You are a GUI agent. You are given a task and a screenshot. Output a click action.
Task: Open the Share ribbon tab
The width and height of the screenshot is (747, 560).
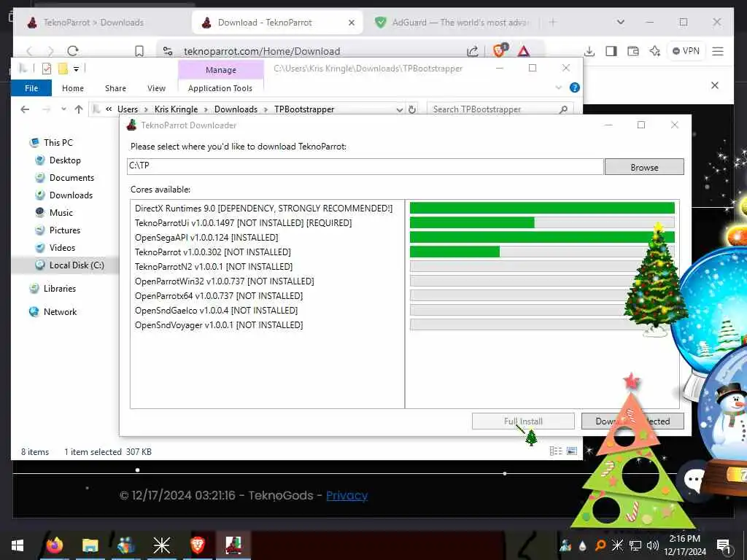point(115,88)
